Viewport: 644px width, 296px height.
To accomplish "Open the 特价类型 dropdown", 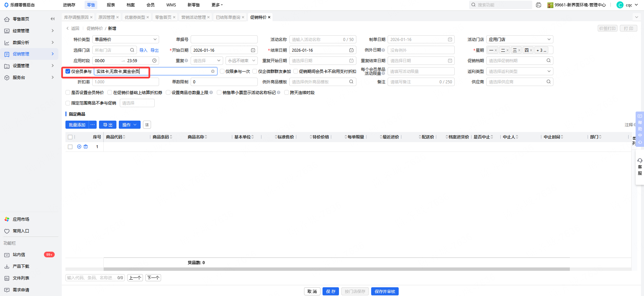I will [125, 40].
